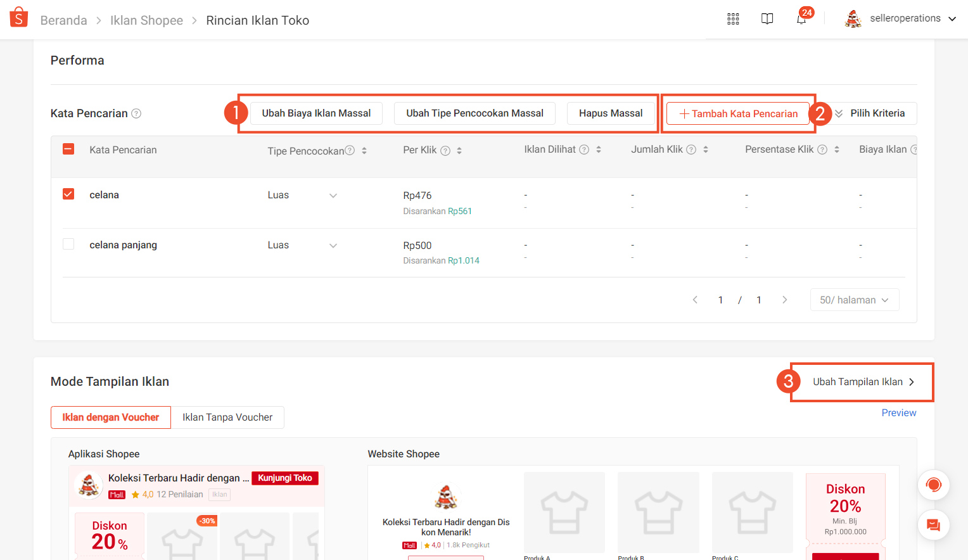Open the Shopee apps grid icon
The width and height of the screenshot is (968, 560).
[x=733, y=19]
